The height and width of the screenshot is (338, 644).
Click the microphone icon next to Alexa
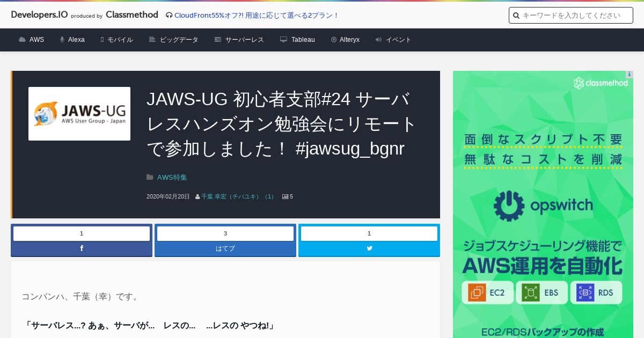click(x=62, y=40)
